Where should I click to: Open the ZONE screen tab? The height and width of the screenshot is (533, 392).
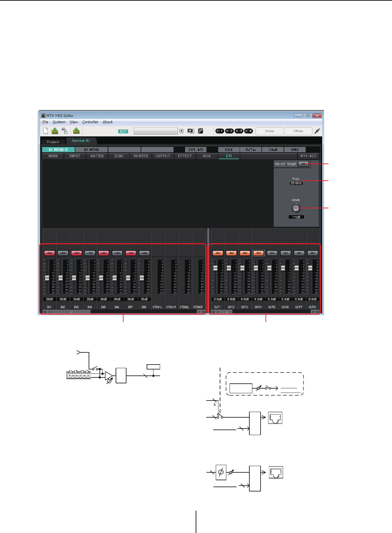(x=119, y=156)
